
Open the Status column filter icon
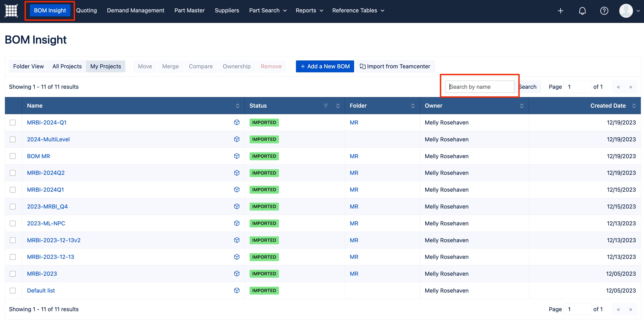326,106
